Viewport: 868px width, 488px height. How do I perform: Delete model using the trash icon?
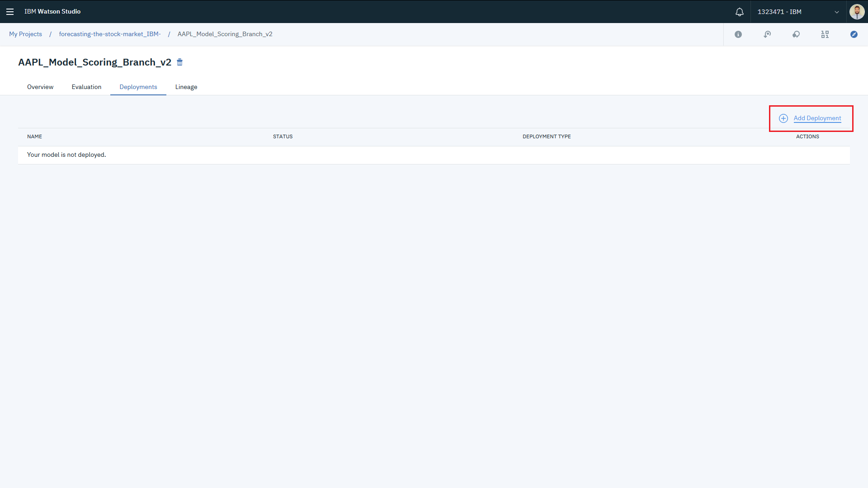pyautogui.click(x=179, y=62)
